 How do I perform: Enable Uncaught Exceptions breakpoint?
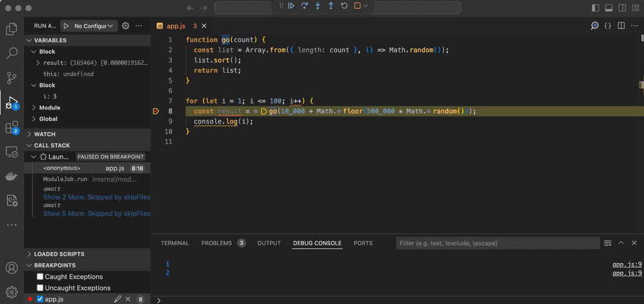[x=40, y=288]
